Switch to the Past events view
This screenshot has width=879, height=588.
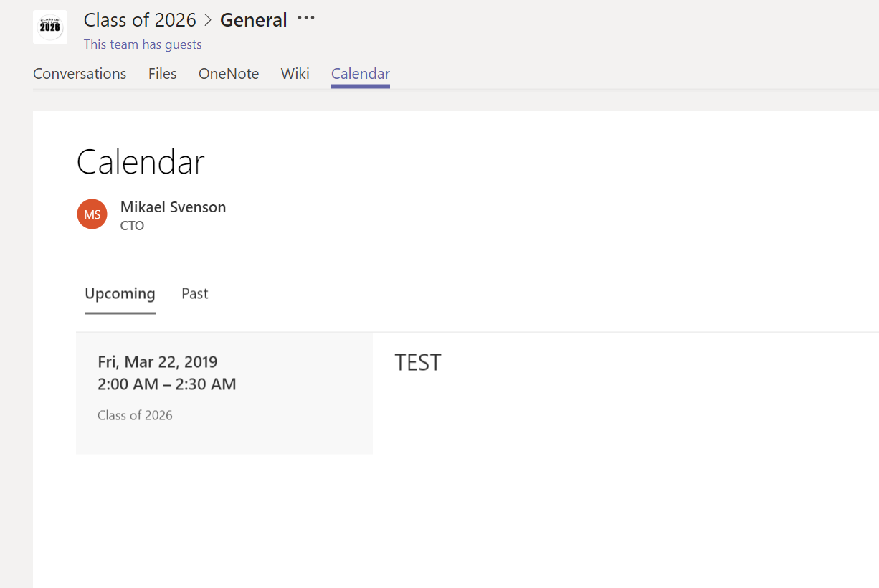194,293
